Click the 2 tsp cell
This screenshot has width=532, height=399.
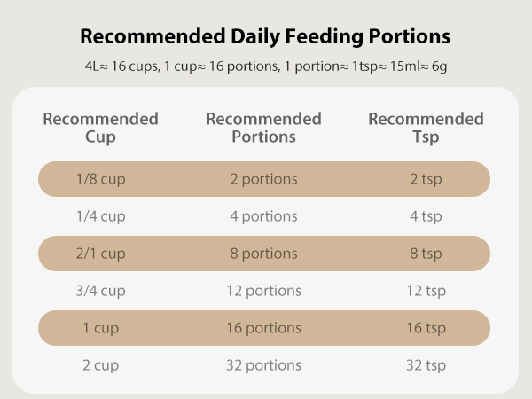[426, 179]
